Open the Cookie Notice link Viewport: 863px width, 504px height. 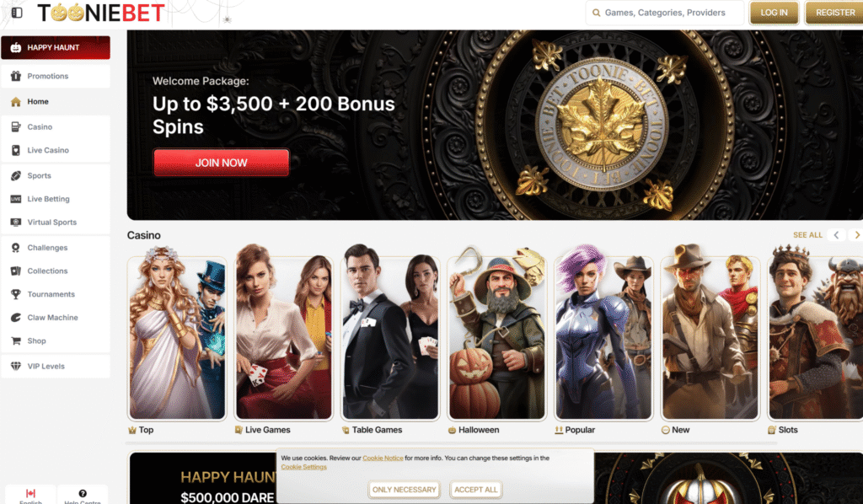(x=383, y=458)
